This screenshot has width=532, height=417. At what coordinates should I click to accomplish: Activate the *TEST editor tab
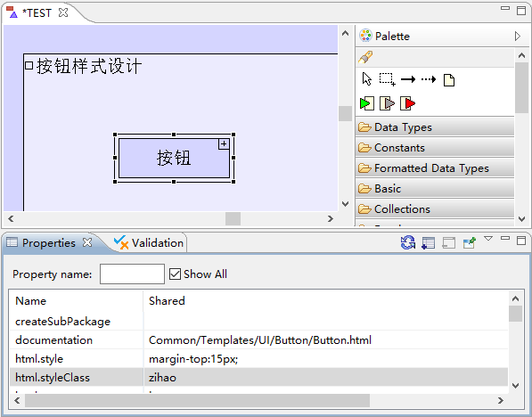click(x=37, y=12)
